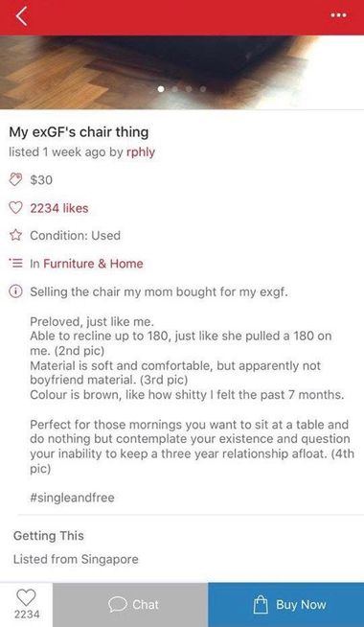This screenshot has width=364, height=627.
Task: Tap the category list icon
Action: [15, 264]
